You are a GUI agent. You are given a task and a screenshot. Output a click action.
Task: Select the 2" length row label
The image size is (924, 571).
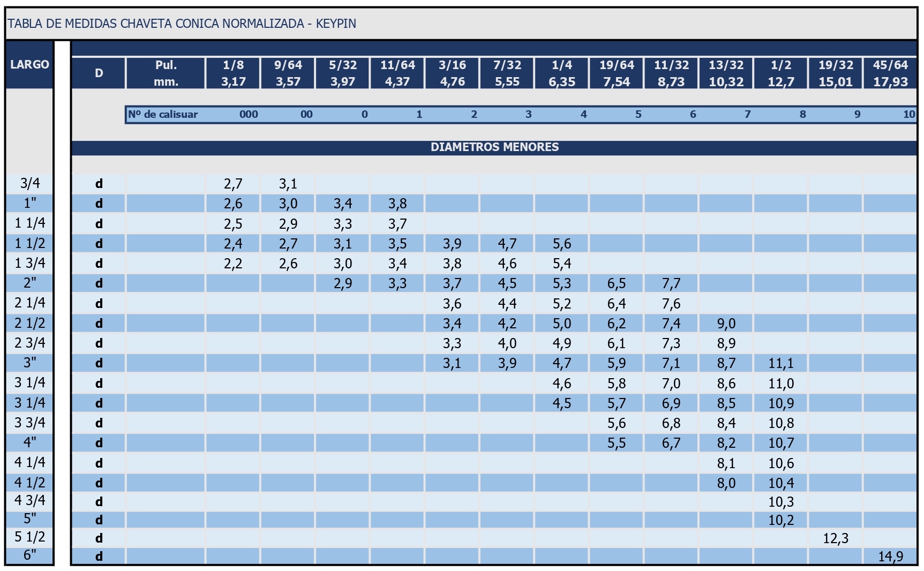[x=30, y=283]
